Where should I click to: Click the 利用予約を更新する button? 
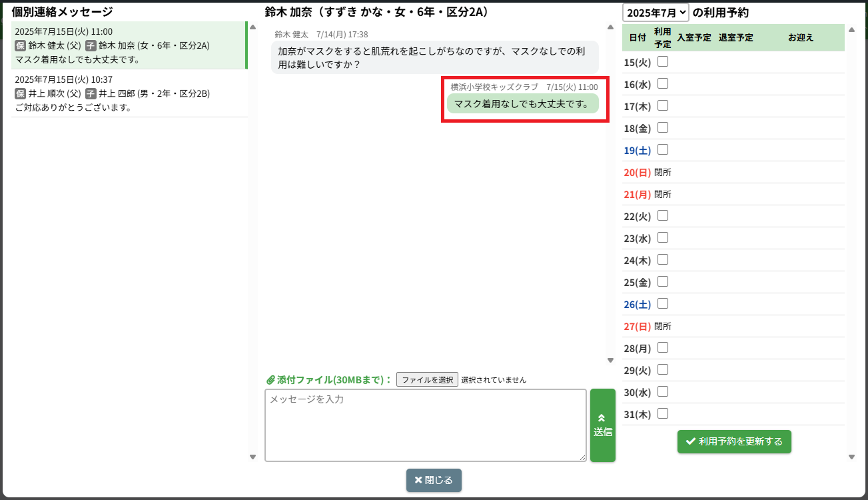(x=734, y=441)
